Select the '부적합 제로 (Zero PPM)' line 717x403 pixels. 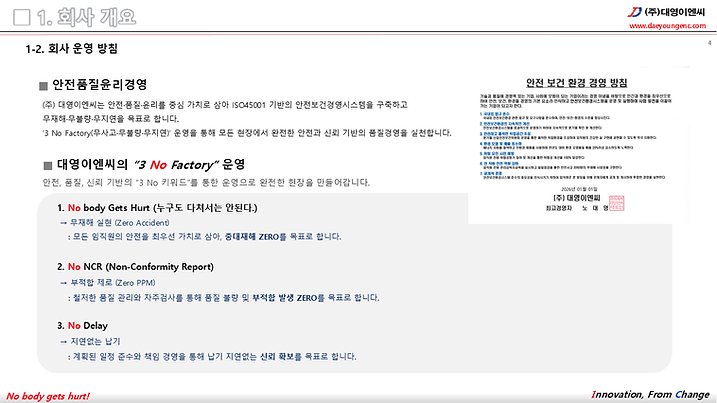(108, 283)
